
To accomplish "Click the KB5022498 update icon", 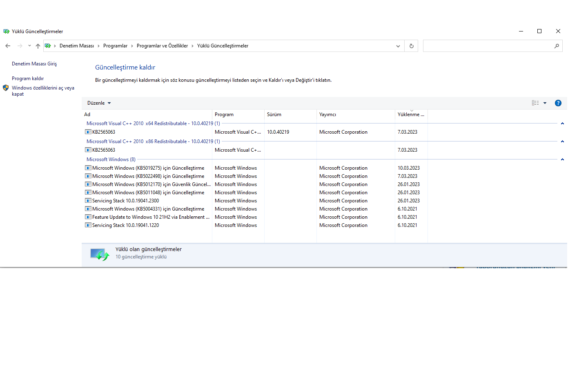I will click(88, 176).
